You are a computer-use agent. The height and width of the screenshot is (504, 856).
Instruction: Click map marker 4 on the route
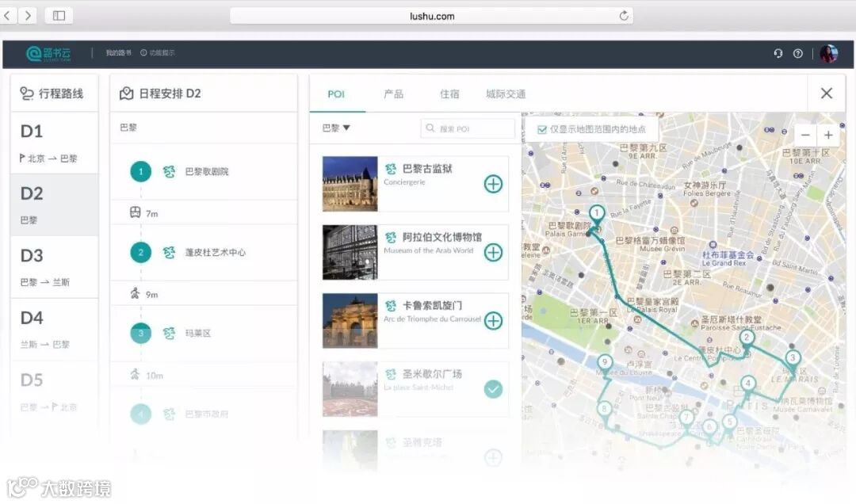point(748,384)
